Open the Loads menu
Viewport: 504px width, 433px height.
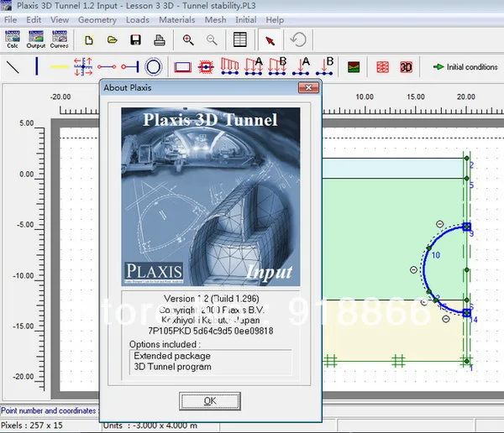click(138, 20)
